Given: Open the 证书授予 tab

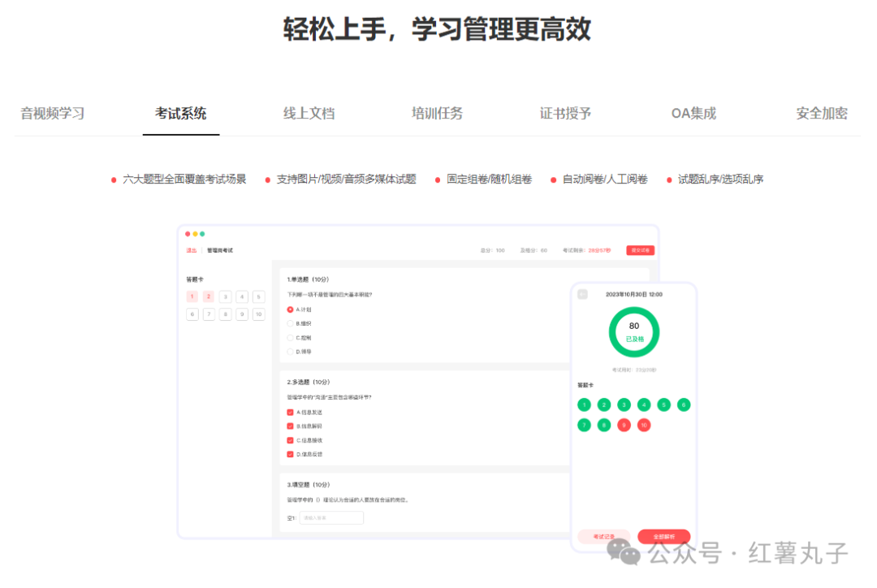Looking at the screenshot, I should pos(565,114).
